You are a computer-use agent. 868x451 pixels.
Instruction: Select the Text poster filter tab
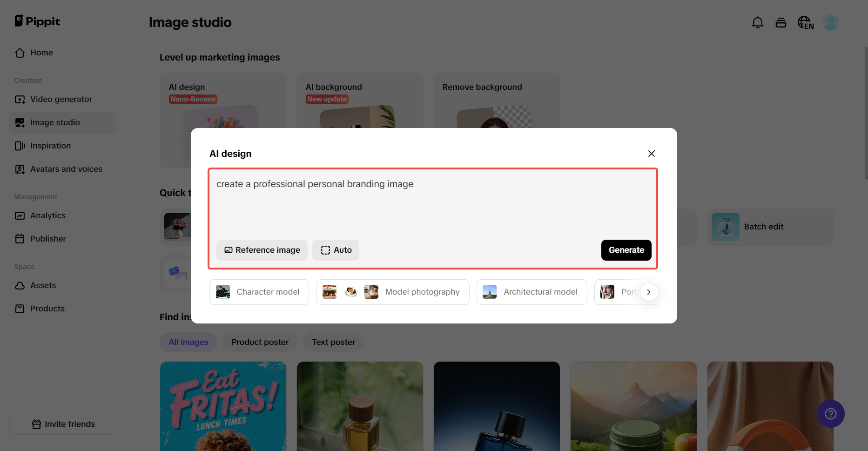pos(334,342)
